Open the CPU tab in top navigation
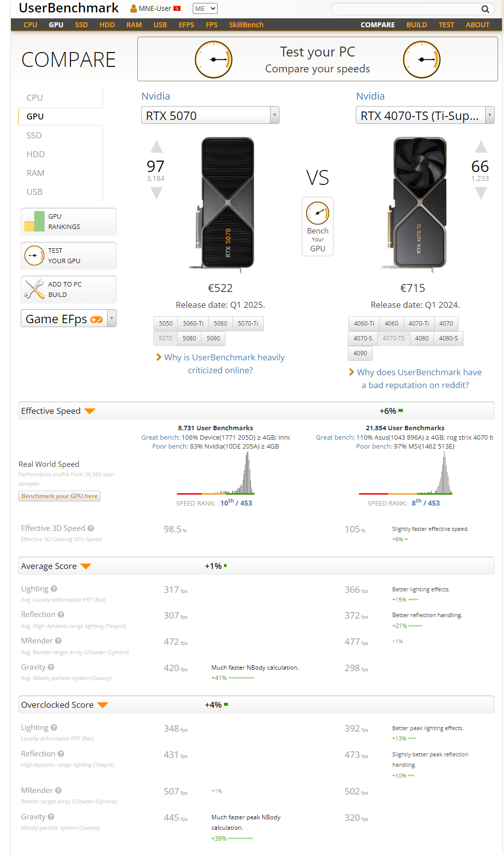The image size is (504, 854). 30,25
